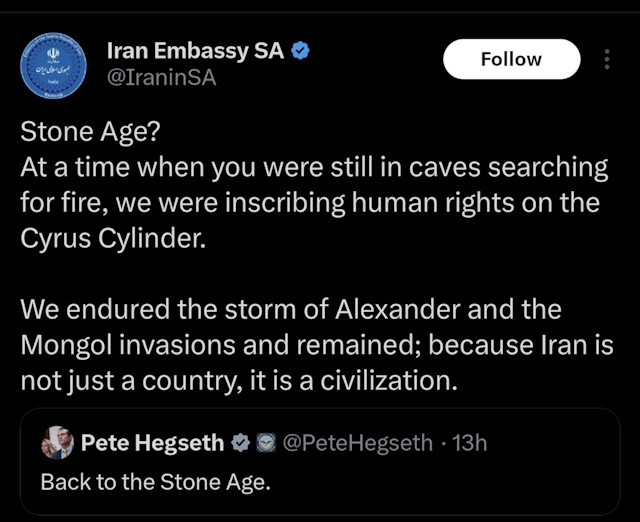Click the @PeteHegseth handle
The width and height of the screenshot is (640, 522).
pos(357,442)
